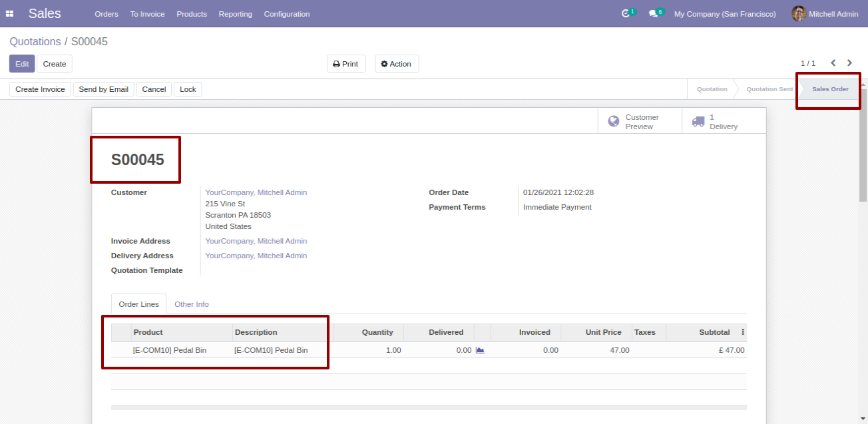Viewport: 868px width, 424px height.
Task: Open the Products menu
Action: point(192,14)
